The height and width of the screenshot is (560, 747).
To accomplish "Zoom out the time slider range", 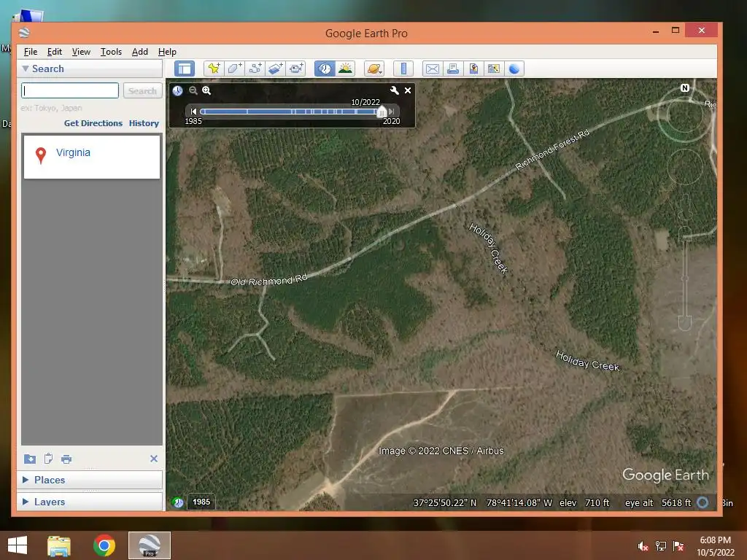I will 193,90.
